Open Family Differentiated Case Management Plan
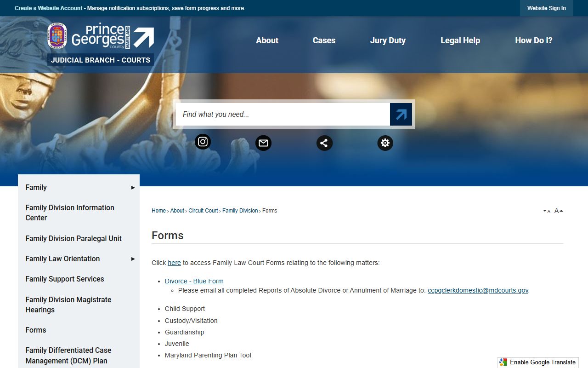588x368 pixels. coord(68,356)
